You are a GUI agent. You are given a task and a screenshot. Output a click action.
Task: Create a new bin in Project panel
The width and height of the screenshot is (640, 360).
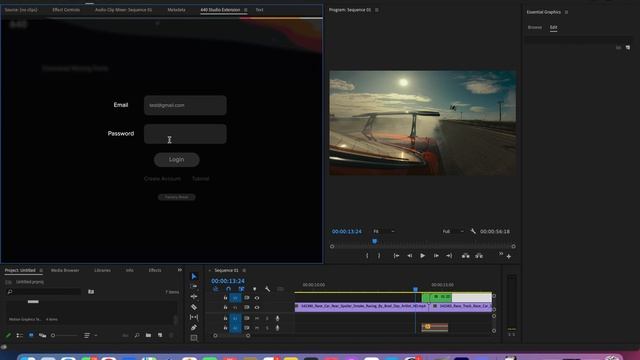[x=148, y=335]
